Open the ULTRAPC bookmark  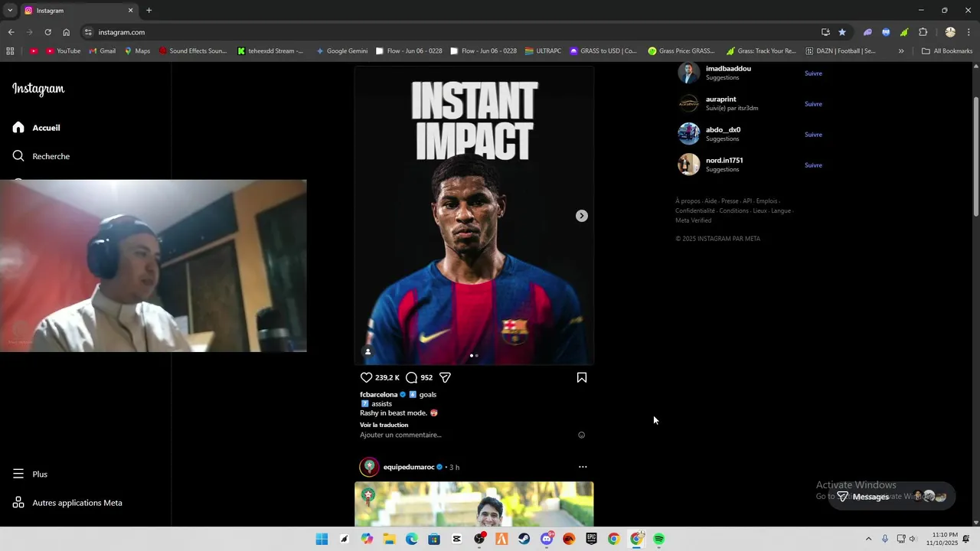pos(543,51)
